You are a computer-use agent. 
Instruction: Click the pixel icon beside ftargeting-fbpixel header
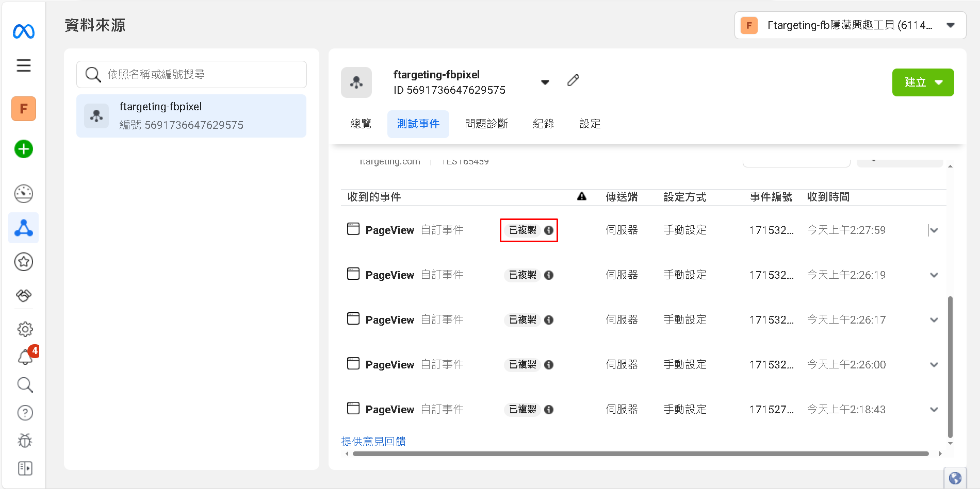coord(356,82)
